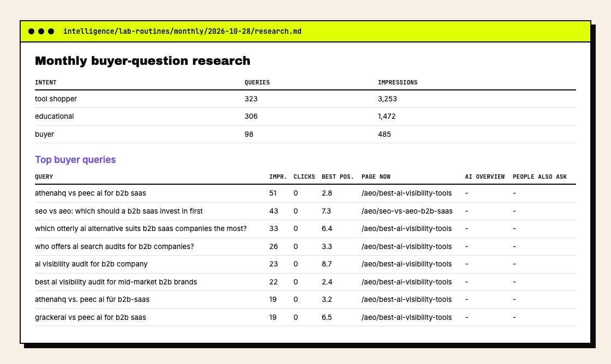This screenshot has width=611, height=364.
Task: Click the 'Top buyer queries' heading
Action: click(75, 160)
